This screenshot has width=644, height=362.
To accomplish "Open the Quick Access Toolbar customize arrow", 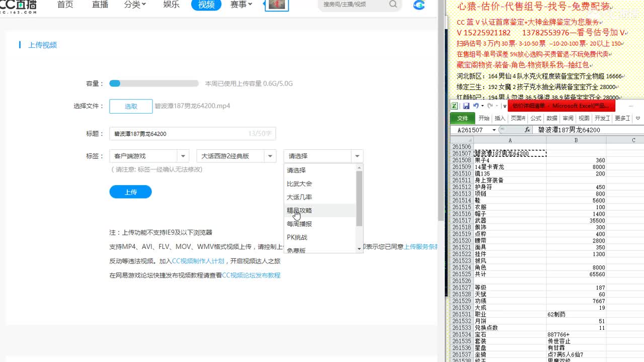I will point(505,106).
